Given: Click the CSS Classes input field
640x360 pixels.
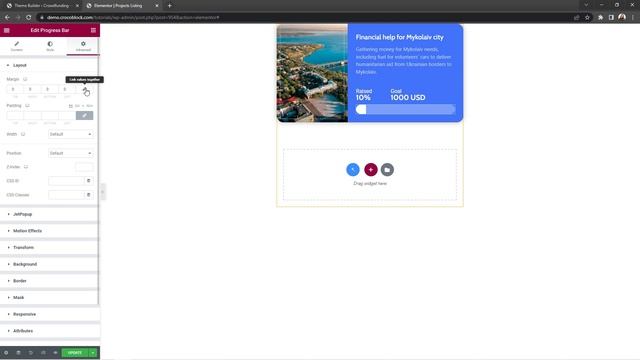Looking at the screenshot, I should click(66, 195).
